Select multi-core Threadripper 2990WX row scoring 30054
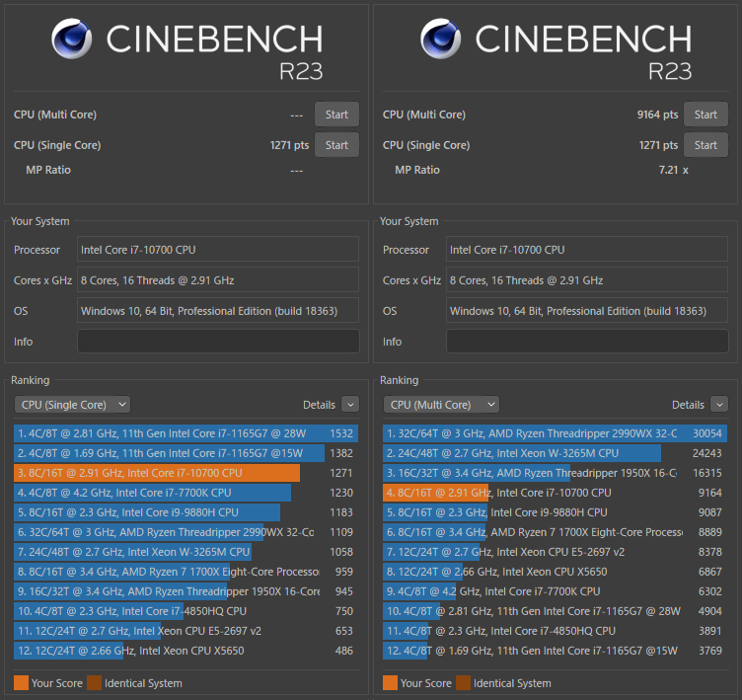The height and width of the screenshot is (700, 742). click(556, 433)
